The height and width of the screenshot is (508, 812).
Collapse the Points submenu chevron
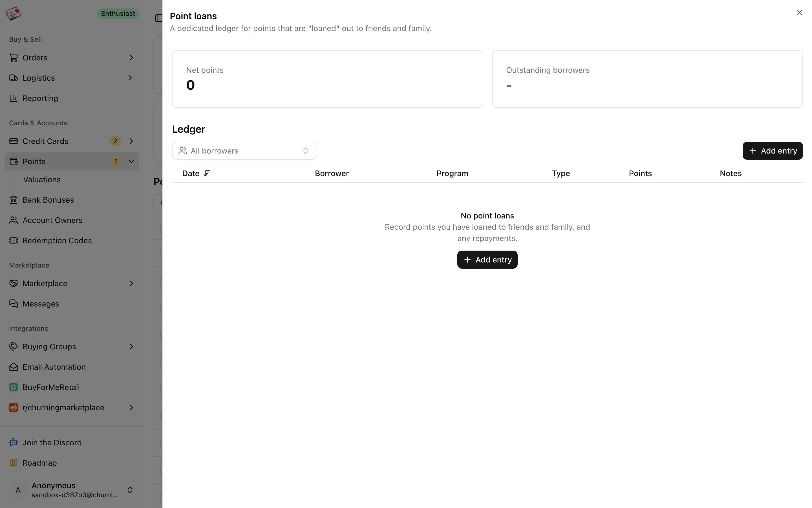pos(131,161)
